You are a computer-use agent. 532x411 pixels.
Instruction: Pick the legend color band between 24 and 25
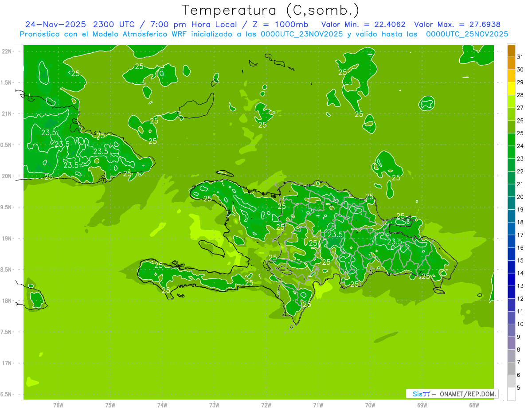pos(511,140)
